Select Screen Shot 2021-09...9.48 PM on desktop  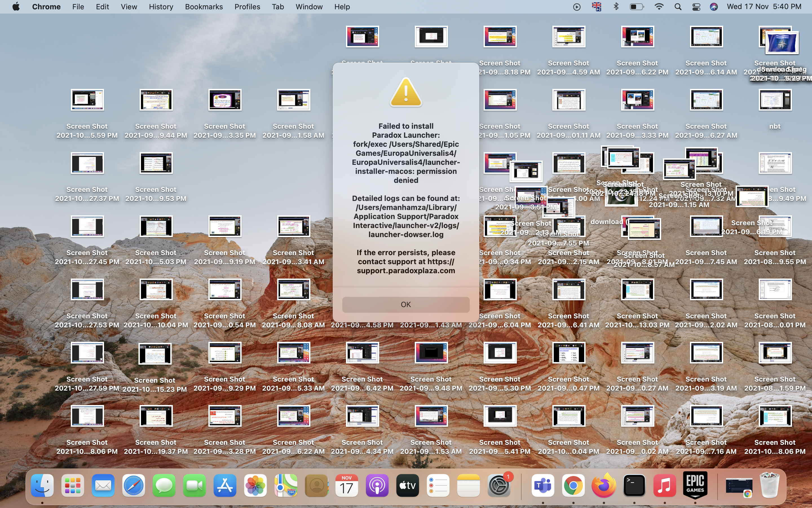click(431, 353)
